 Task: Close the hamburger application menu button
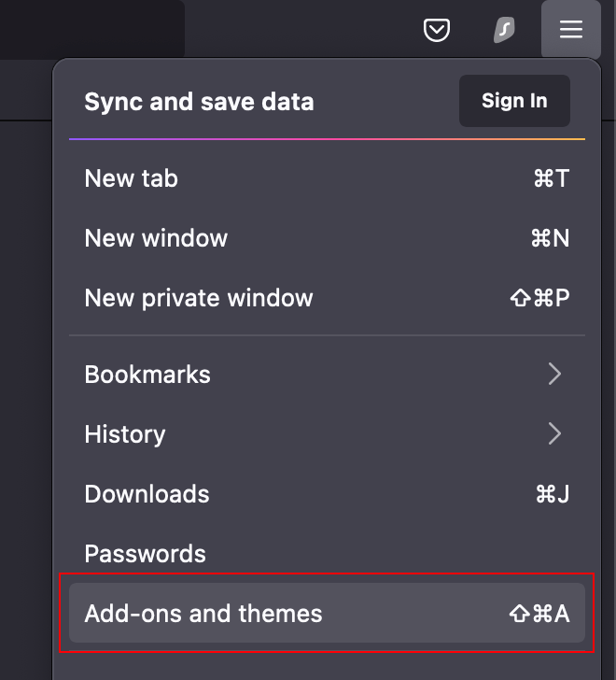click(570, 30)
